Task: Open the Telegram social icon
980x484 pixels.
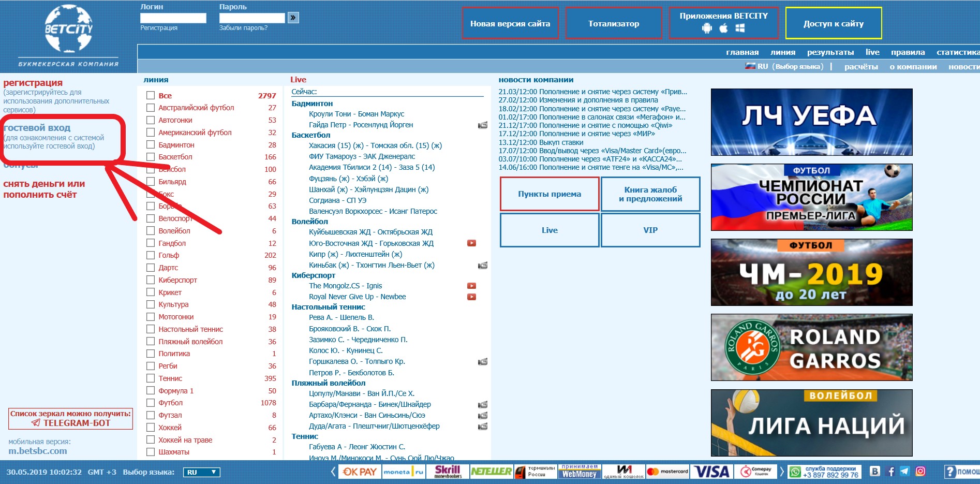Action: [x=905, y=471]
